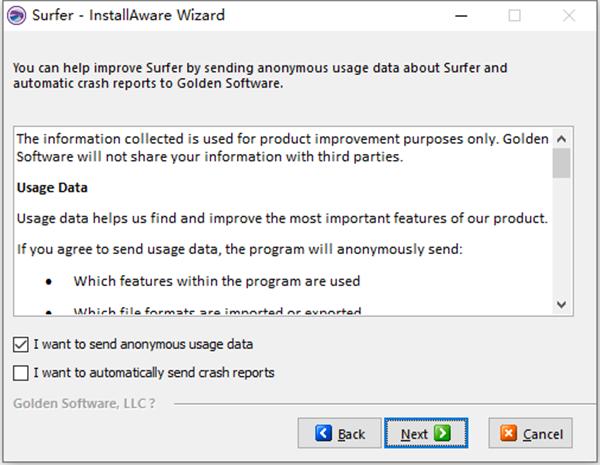The image size is (600, 465).
Task: Click the green right arrow icon on Next
Action: (x=442, y=434)
